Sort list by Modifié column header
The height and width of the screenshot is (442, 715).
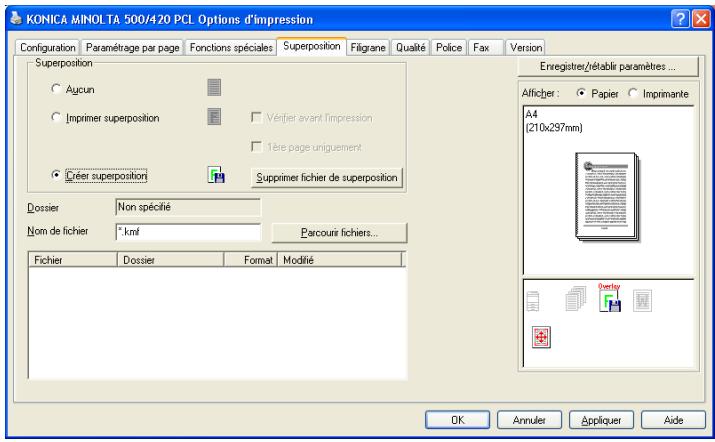point(339,260)
